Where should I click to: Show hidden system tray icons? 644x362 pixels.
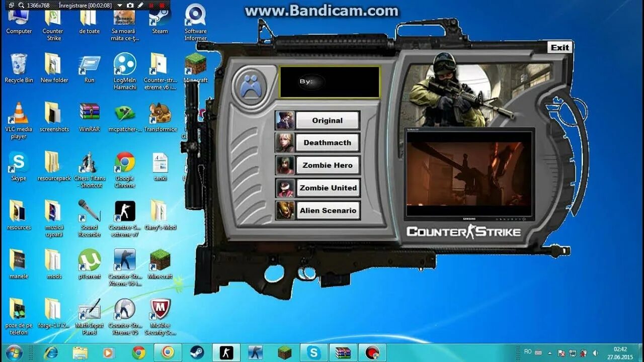[550, 353]
